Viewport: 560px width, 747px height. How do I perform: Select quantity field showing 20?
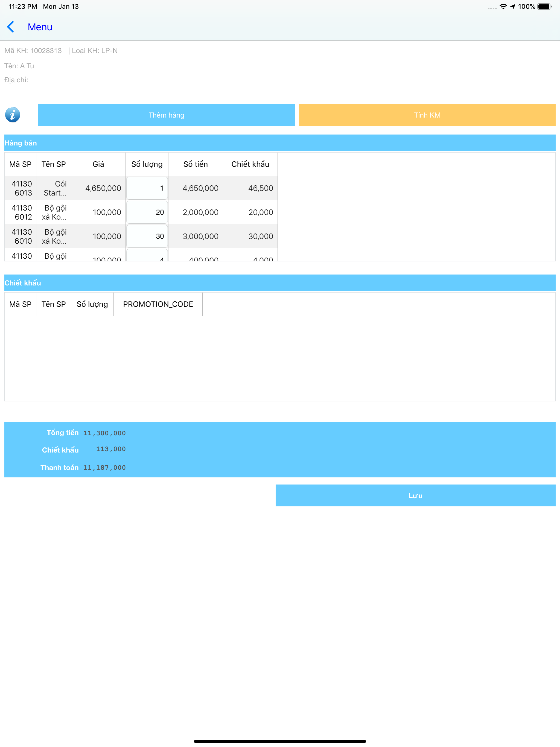coord(147,212)
